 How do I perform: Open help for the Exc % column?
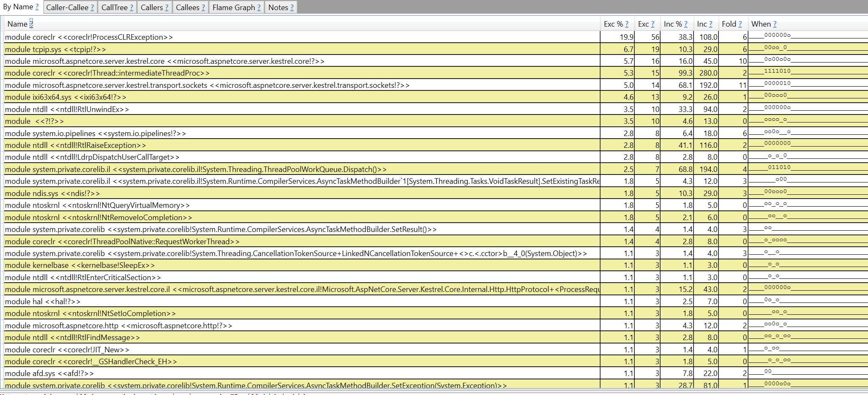(x=626, y=24)
